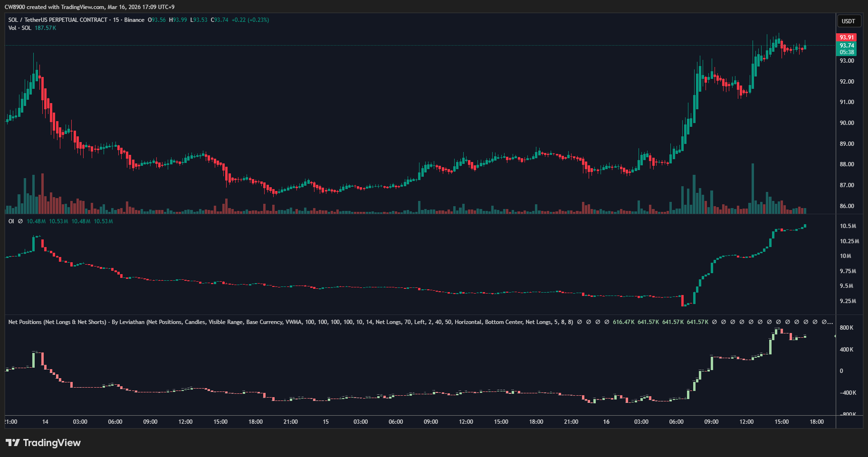Click the 90.00 price axis label

(847, 123)
